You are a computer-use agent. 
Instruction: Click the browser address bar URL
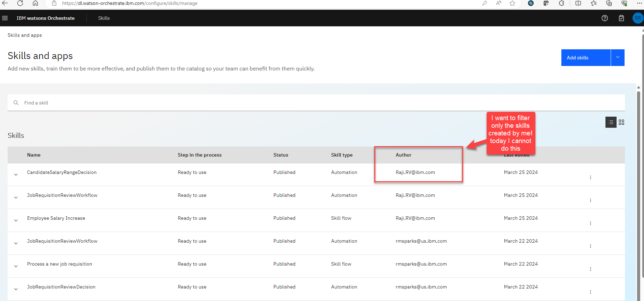130,3
